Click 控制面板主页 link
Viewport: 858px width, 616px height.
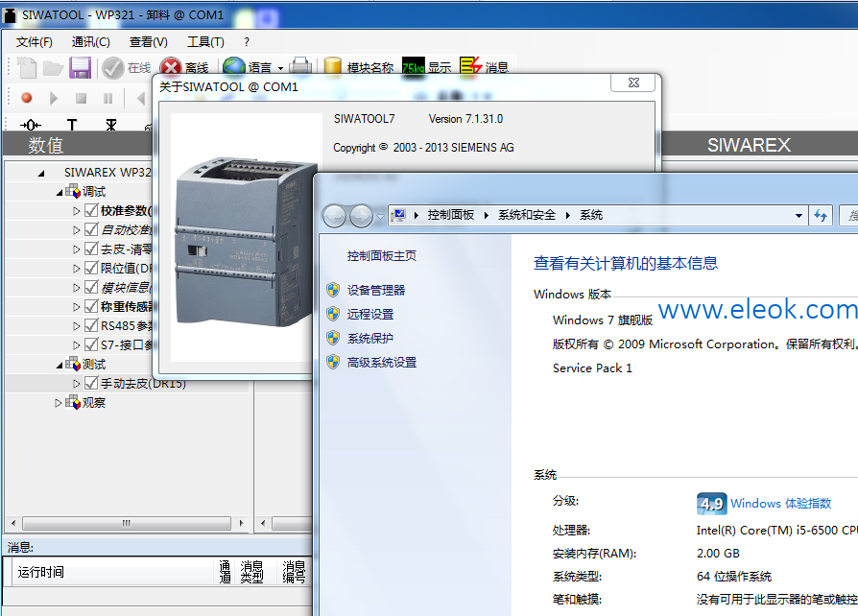pos(382,256)
